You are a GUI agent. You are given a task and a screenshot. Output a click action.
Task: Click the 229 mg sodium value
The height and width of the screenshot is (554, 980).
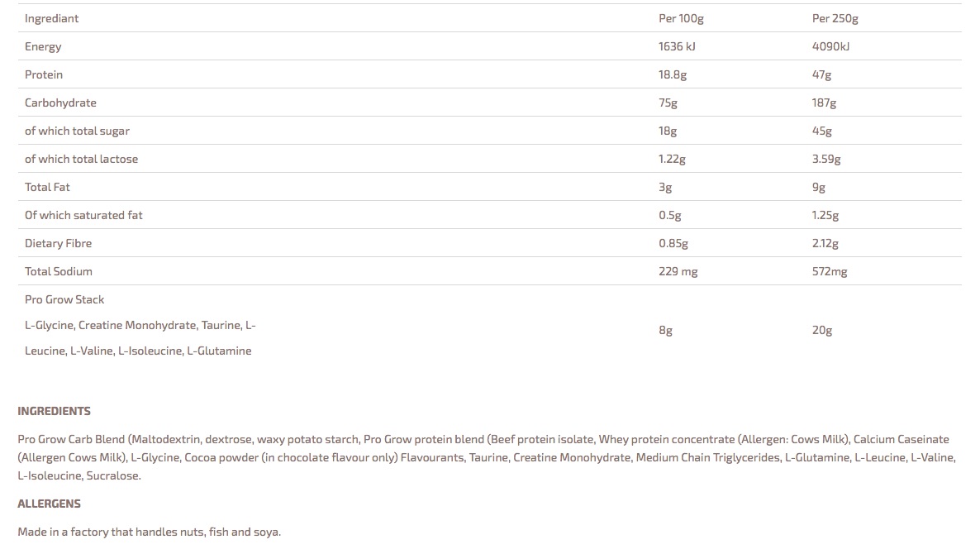[678, 271]
